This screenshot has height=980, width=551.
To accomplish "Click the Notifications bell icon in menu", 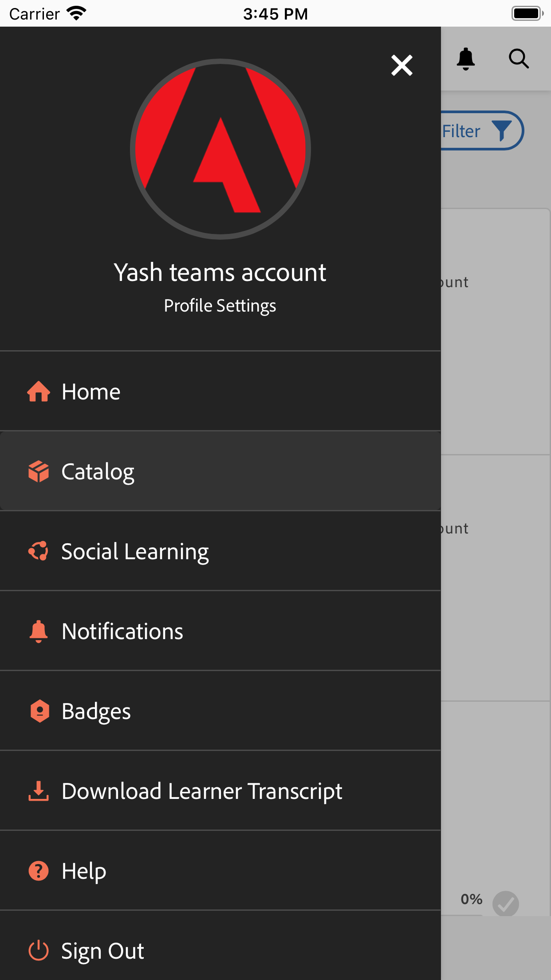I will (x=39, y=631).
